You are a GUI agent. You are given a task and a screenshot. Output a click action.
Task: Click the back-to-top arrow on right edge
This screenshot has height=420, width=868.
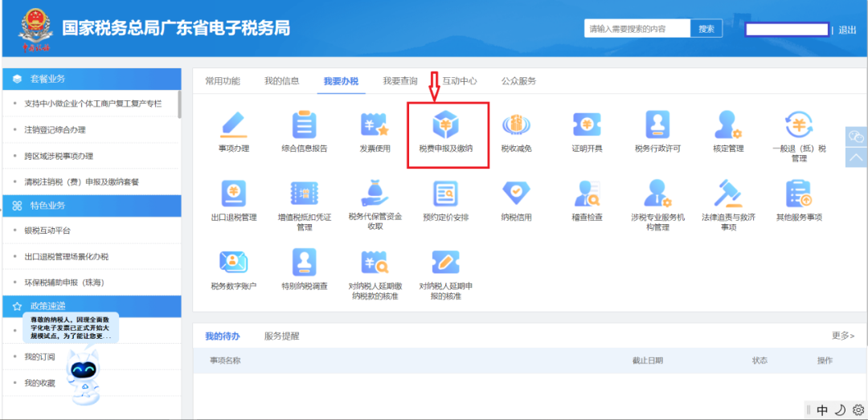[857, 156]
